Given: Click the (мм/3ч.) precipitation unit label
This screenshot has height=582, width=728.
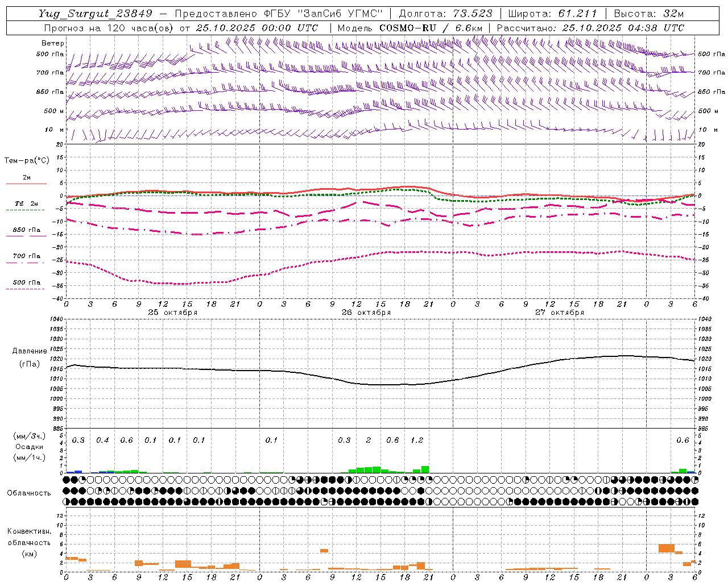Looking at the screenshot, I should (29, 436).
